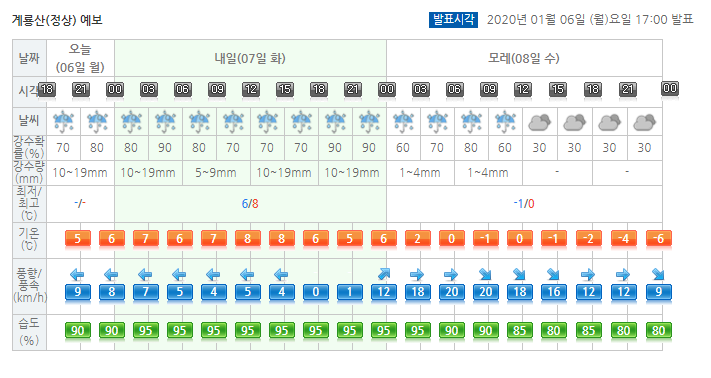Click the blue wind speed badge showing 0

coord(316,292)
